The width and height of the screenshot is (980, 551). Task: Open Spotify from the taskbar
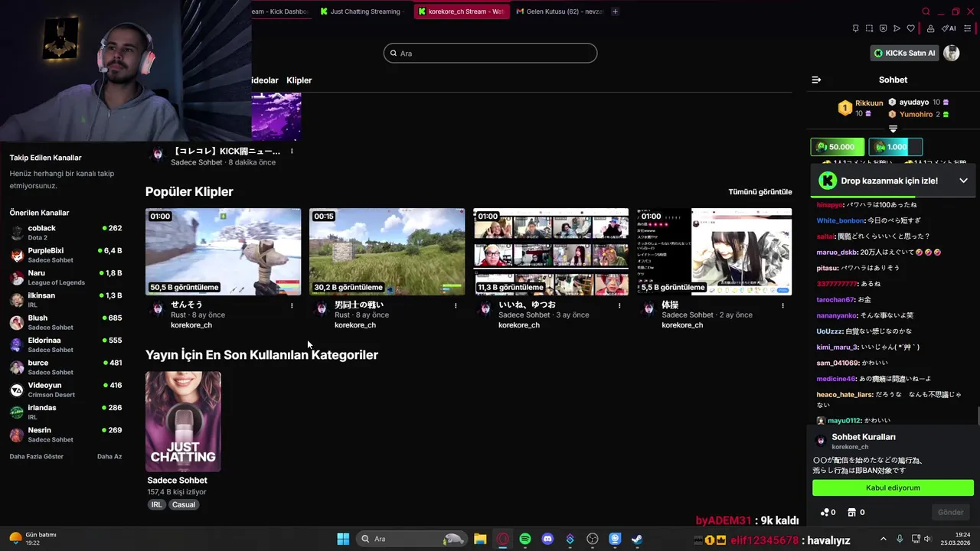pyautogui.click(x=525, y=539)
